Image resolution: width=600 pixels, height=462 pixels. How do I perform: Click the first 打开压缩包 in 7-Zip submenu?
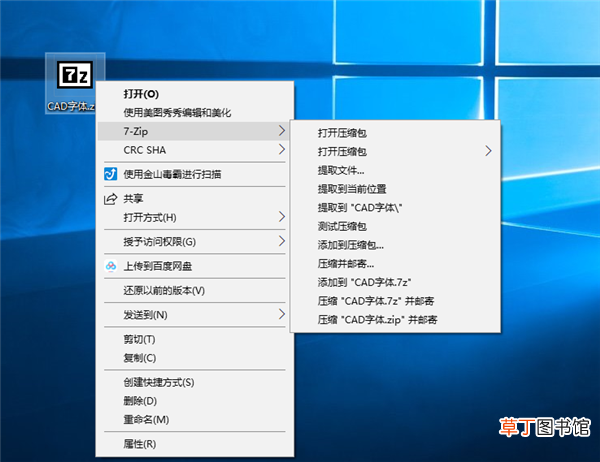coord(395,133)
